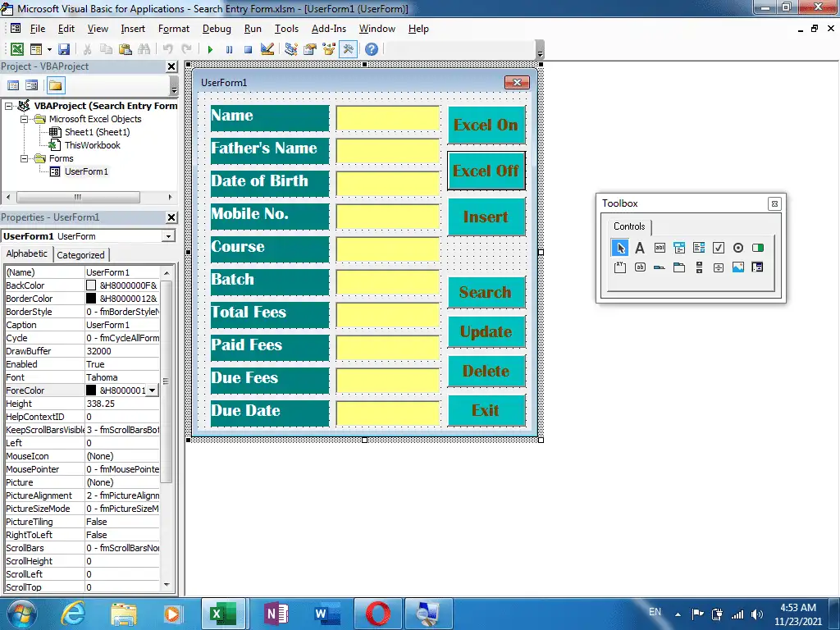Viewport: 840px width, 630px height.
Task: Select the MultiPage control in Toolbox
Action: click(x=679, y=267)
